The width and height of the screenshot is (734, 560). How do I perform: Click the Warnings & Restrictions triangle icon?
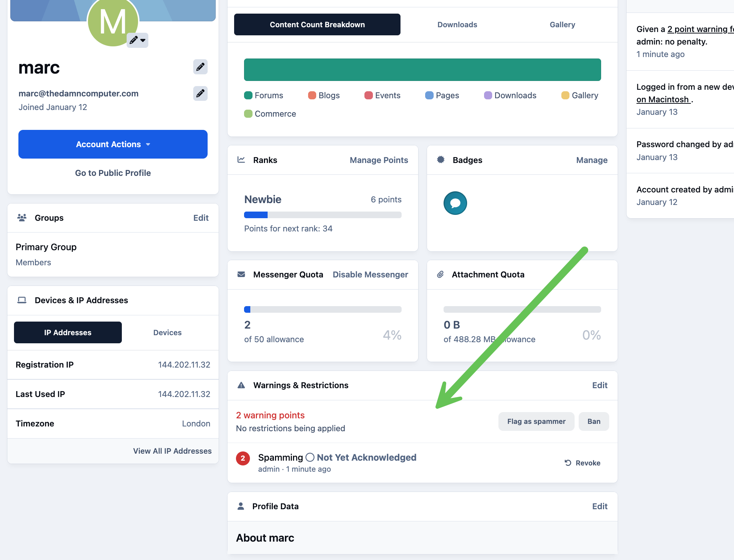[x=241, y=385]
